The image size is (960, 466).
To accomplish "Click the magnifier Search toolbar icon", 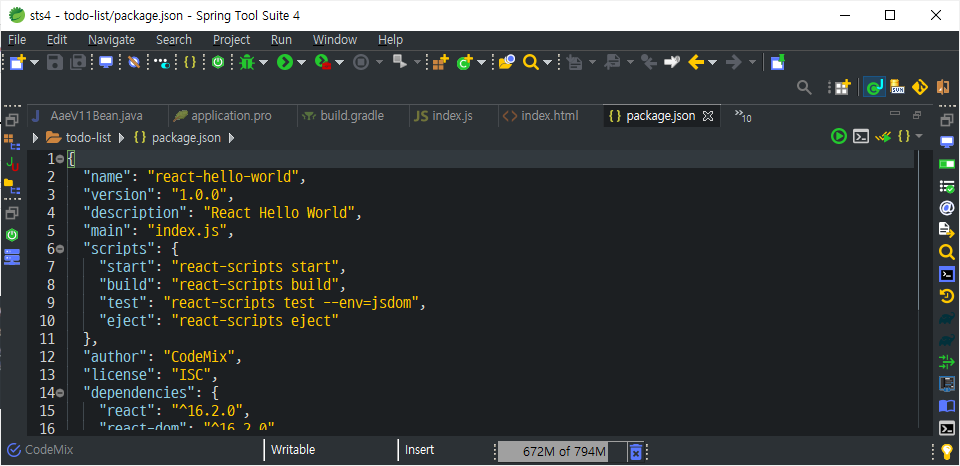I will click(x=530, y=62).
